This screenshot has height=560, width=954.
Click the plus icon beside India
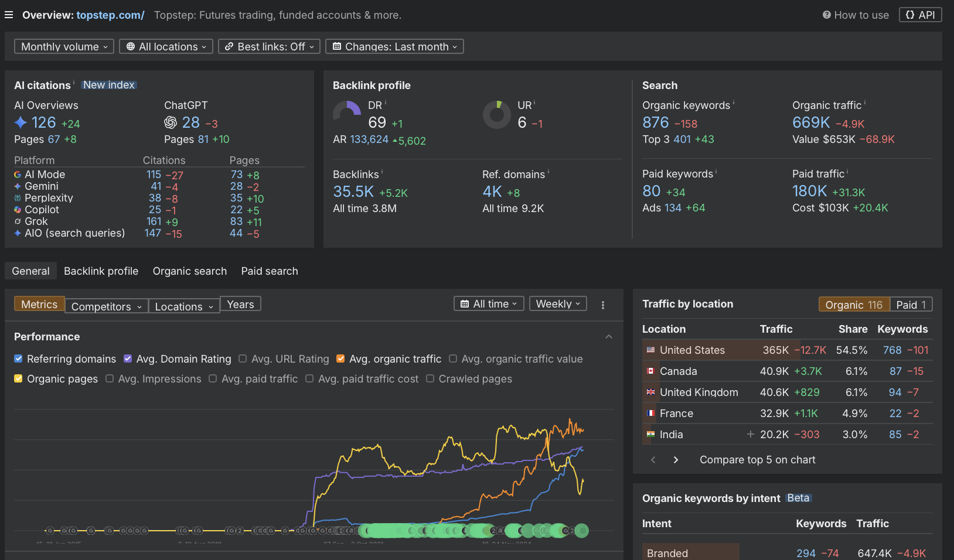click(750, 434)
